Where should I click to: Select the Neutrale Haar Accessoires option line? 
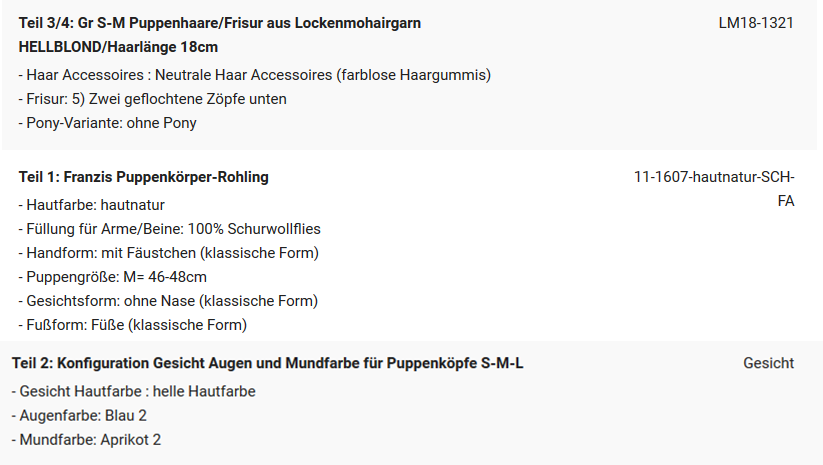[x=255, y=75]
